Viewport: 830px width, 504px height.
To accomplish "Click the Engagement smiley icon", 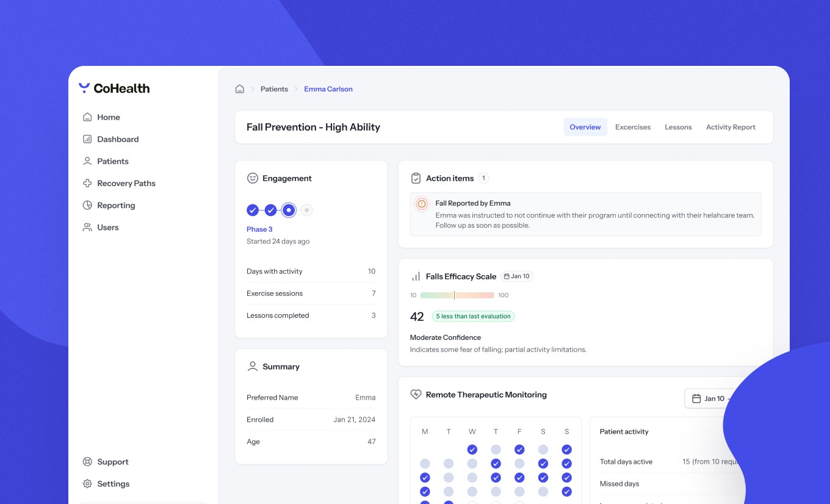I will coord(252,178).
